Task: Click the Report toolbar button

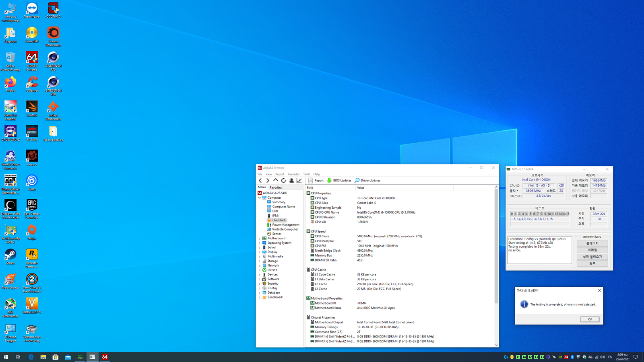Action: pos(316,181)
